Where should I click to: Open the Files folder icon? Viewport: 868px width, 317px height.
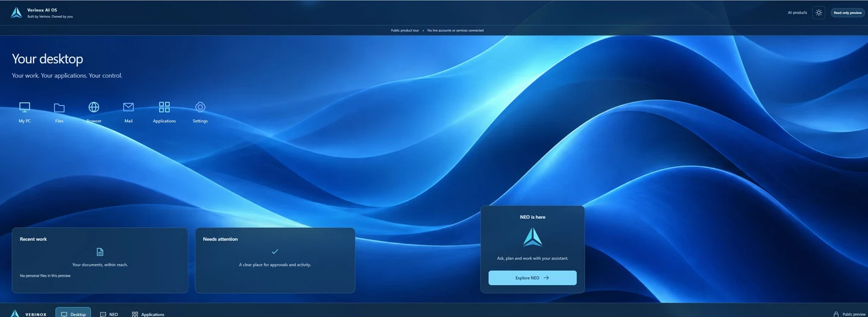point(59,112)
